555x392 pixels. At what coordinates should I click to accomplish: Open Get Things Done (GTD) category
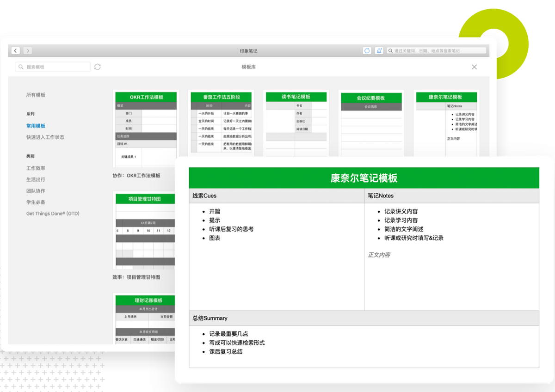click(53, 214)
